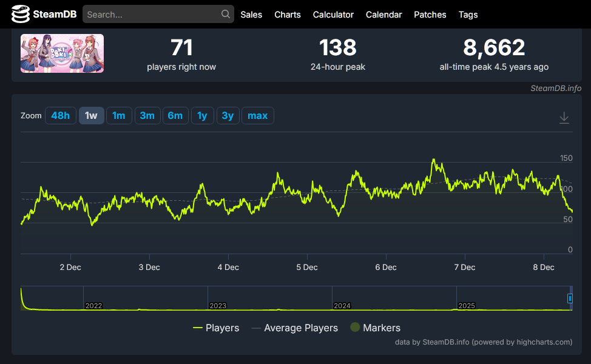Click the '5 Dec' axis label

tap(307, 267)
